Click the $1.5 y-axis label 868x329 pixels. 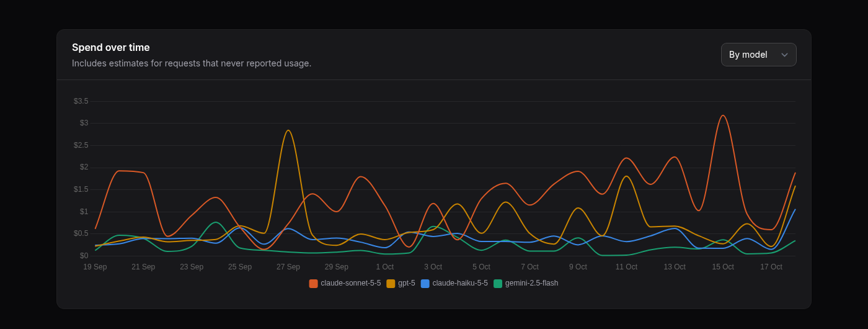(x=81, y=189)
